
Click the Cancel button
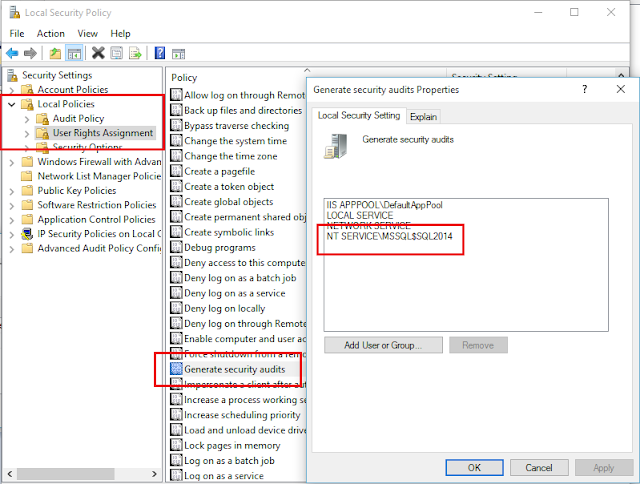pyautogui.click(x=539, y=468)
